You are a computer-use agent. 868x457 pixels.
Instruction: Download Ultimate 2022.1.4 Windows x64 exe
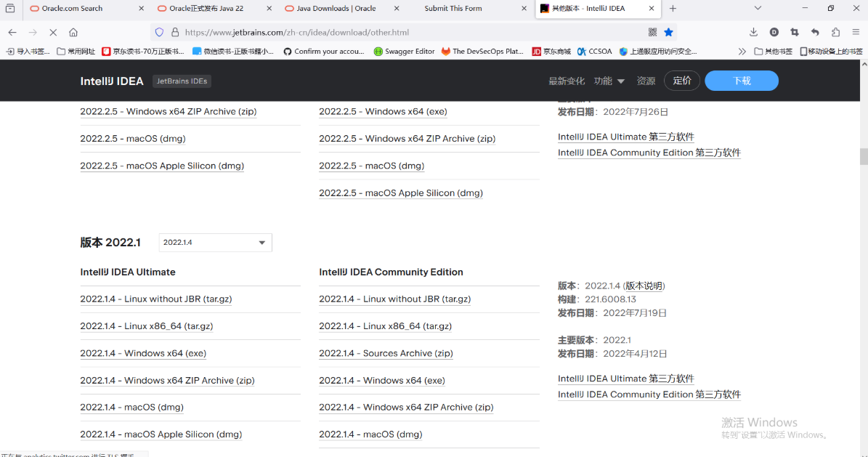[x=143, y=353]
